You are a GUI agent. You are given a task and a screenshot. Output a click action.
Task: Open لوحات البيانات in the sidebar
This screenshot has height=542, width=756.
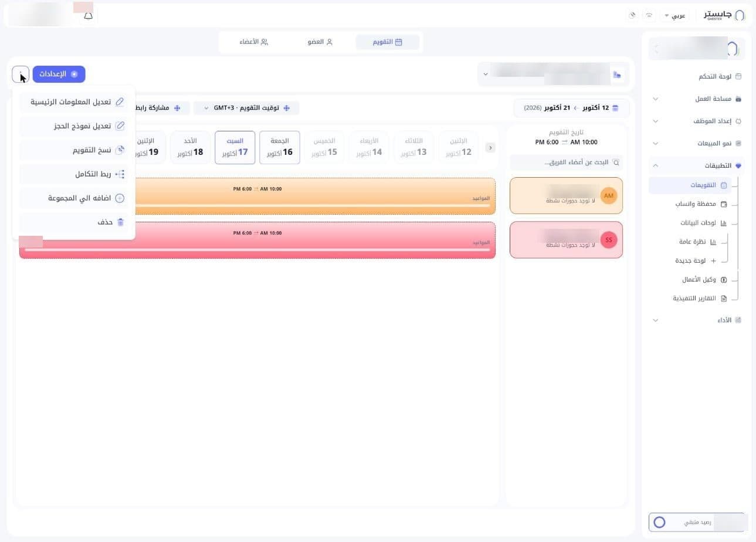click(x=703, y=223)
